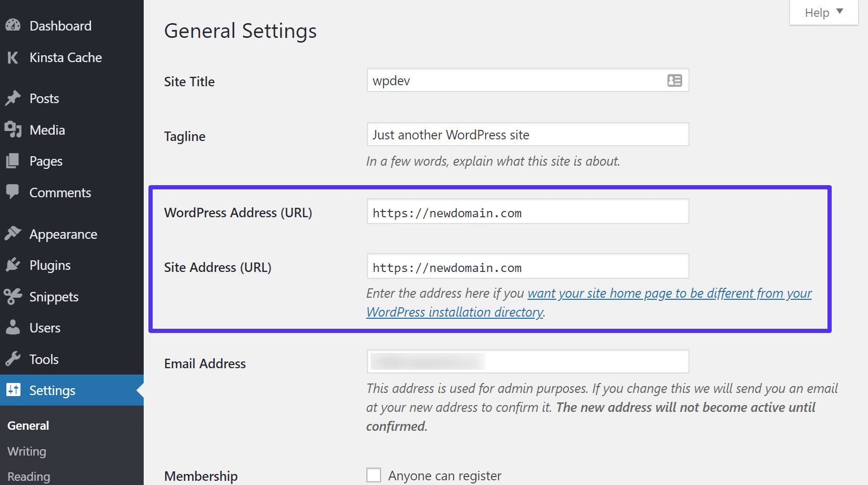This screenshot has height=485, width=868.
Task: Click inside the Tagline text field
Action: click(527, 134)
